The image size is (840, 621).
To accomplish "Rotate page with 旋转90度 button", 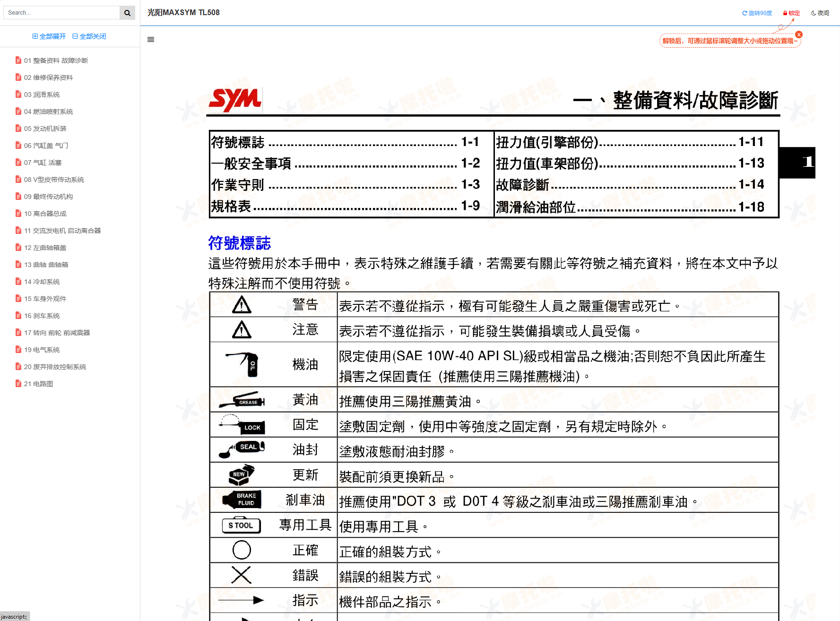I will point(757,13).
